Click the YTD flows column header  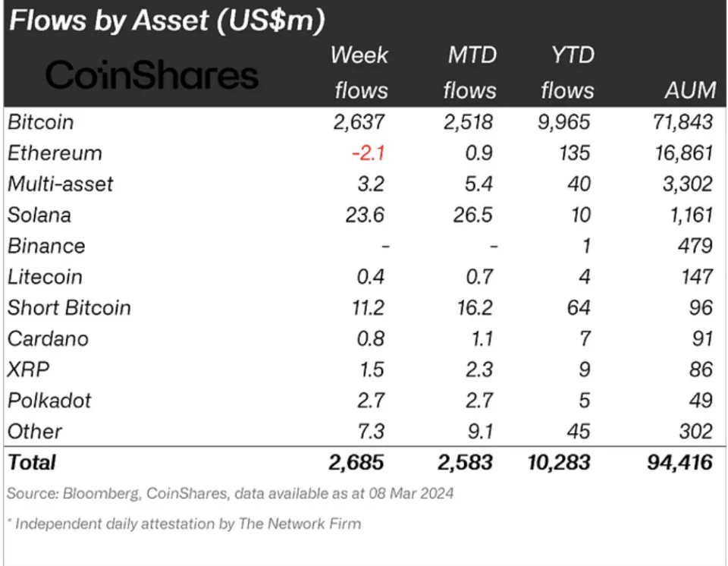[x=566, y=73]
